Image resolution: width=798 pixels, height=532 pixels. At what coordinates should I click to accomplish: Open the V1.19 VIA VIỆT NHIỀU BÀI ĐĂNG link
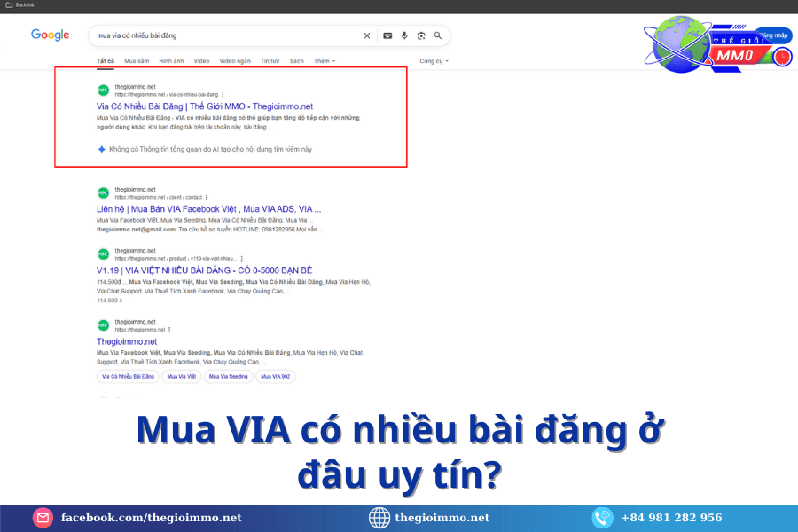[x=204, y=270]
